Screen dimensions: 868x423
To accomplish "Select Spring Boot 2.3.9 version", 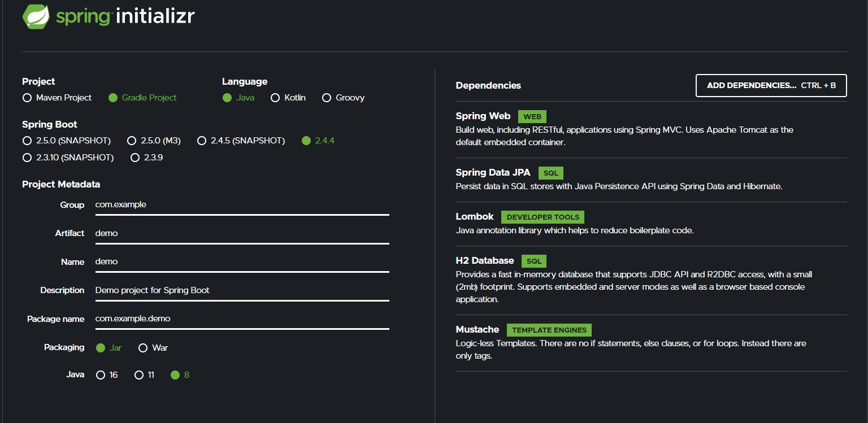I will 135,158.
